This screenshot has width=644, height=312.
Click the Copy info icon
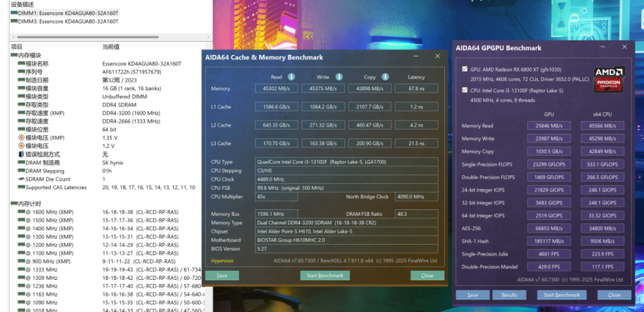[385, 77]
